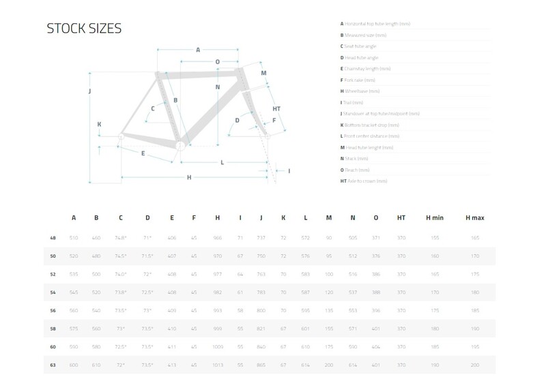The height and width of the screenshot is (392, 546).
Task: Click the A column header in the table
Action: coord(74,217)
